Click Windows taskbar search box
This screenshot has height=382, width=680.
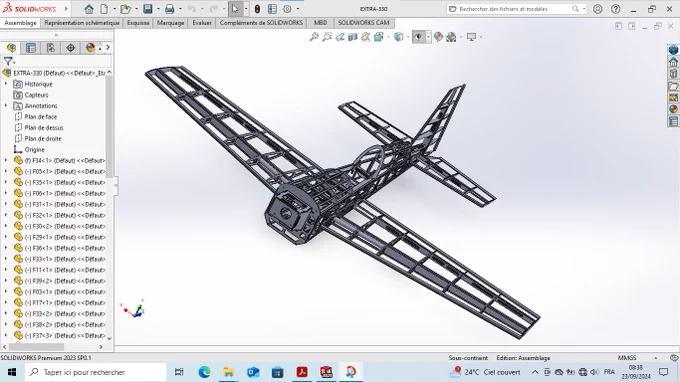click(95, 372)
